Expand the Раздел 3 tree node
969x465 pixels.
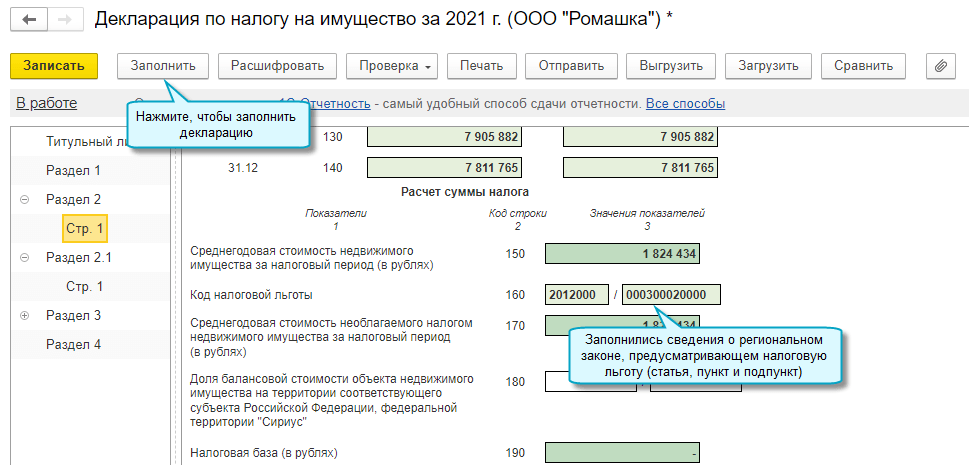tap(25, 316)
